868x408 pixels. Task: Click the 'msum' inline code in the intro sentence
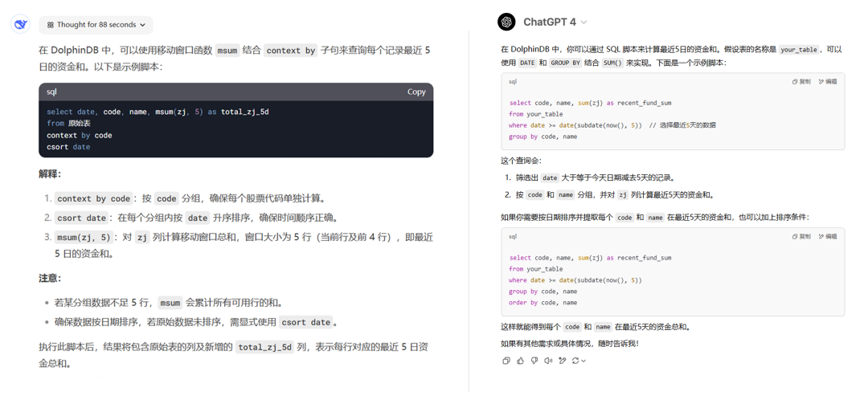tap(227, 51)
